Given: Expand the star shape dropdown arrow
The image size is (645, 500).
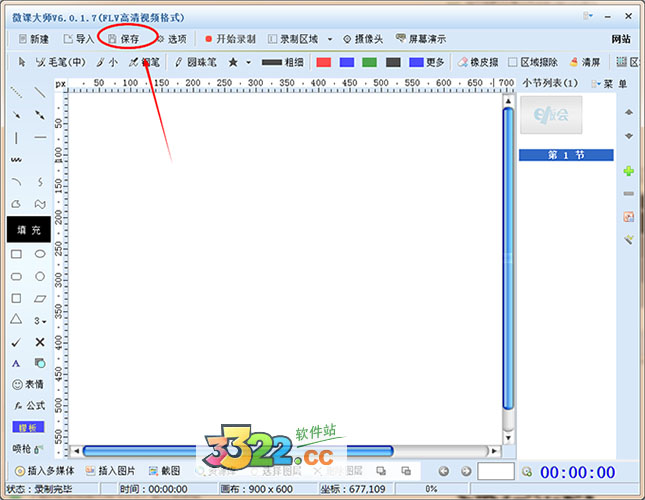Looking at the screenshot, I should 248,62.
